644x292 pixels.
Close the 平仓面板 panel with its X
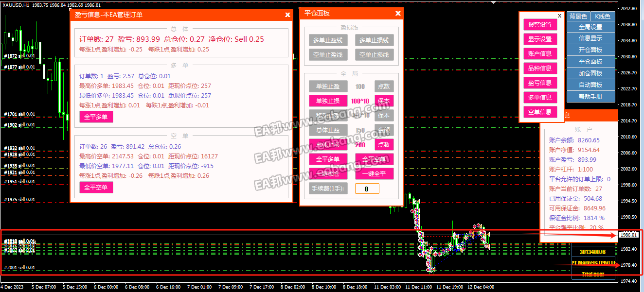tap(398, 14)
